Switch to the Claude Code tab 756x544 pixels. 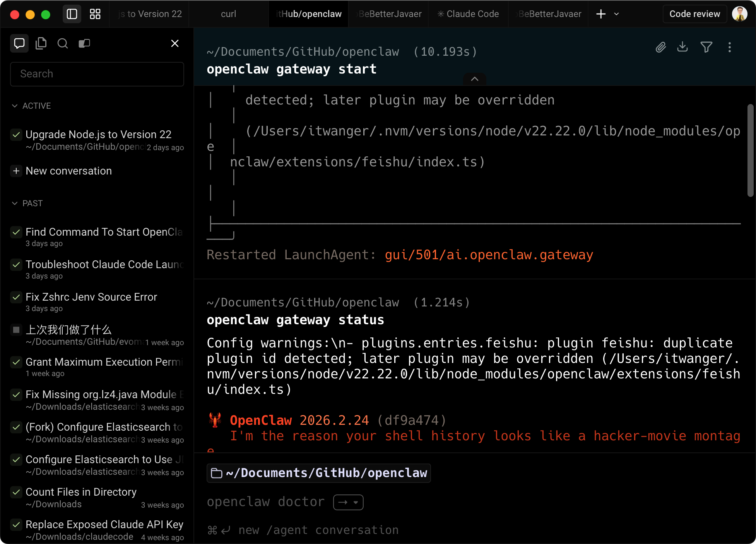coord(468,14)
